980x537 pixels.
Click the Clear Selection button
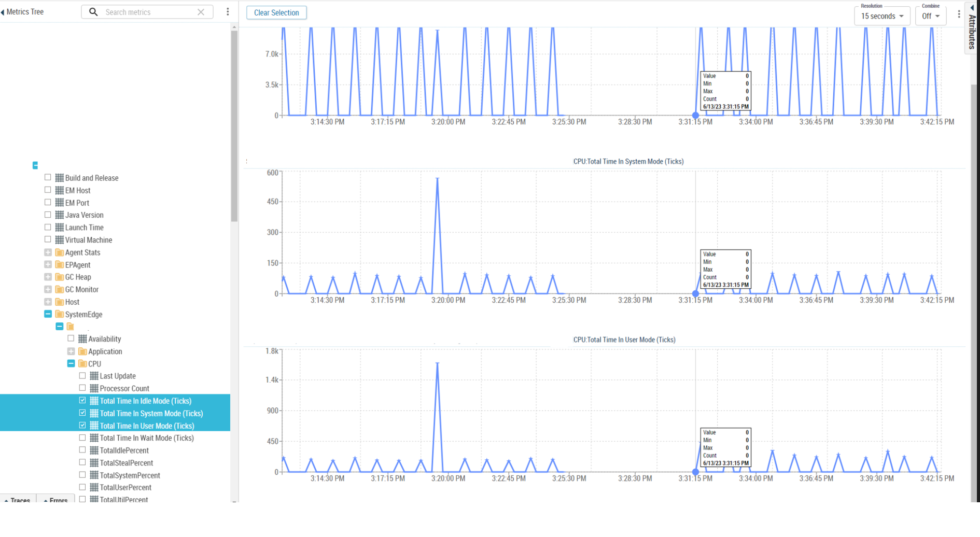coord(276,12)
